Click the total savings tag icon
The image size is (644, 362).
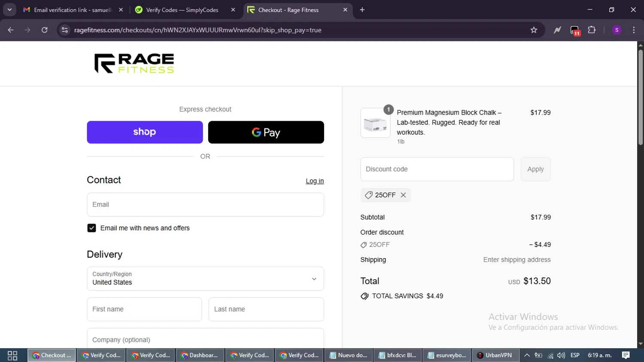click(365, 296)
